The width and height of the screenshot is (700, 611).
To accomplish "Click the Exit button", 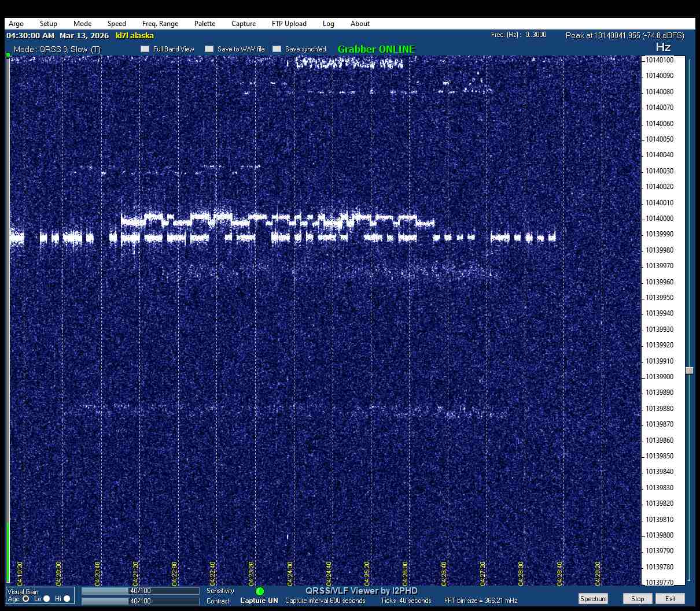I will click(670, 599).
